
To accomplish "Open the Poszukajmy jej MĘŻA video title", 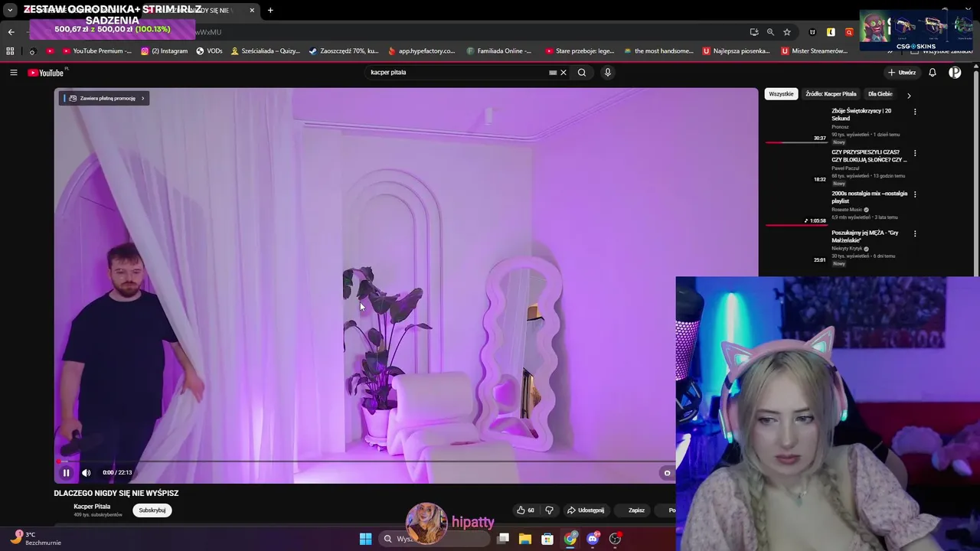I will pyautogui.click(x=865, y=236).
